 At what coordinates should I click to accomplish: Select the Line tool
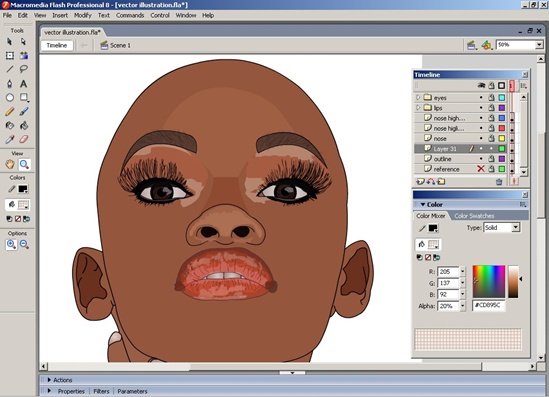pyautogui.click(x=9, y=69)
